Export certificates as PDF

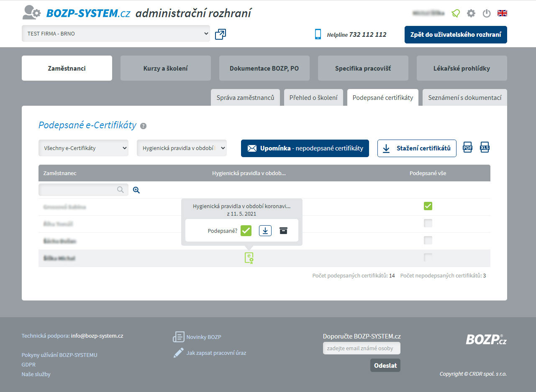467,148
